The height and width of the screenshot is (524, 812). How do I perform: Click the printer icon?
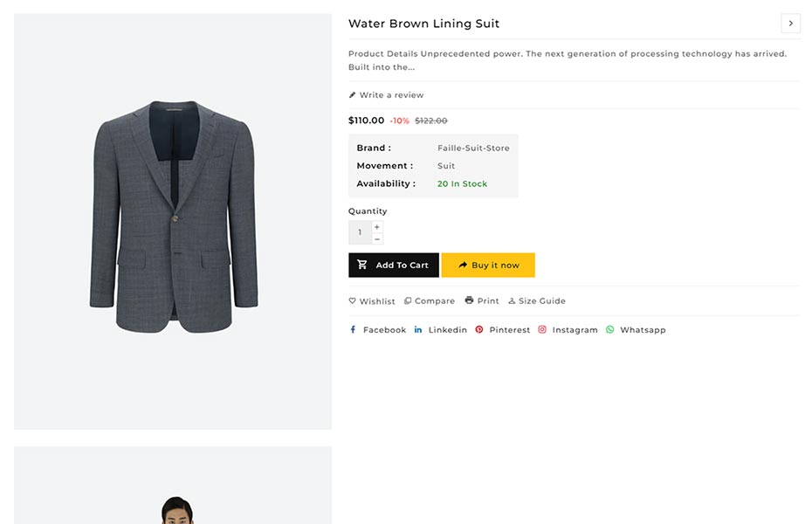coord(469,300)
